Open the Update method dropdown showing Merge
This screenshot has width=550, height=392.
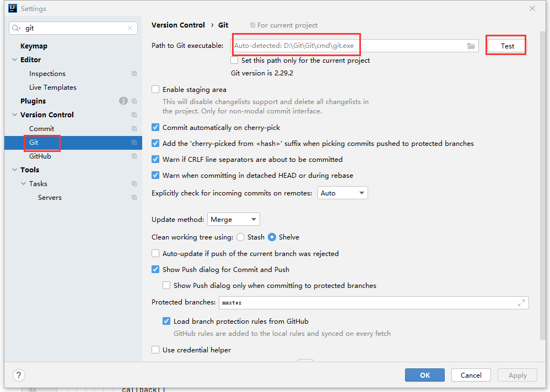(233, 219)
